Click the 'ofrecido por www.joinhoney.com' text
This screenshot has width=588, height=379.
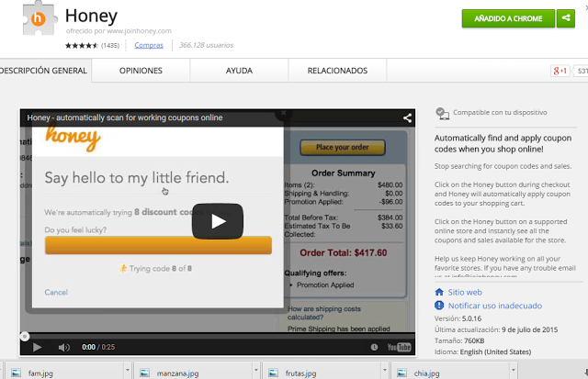click(x=119, y=31)
